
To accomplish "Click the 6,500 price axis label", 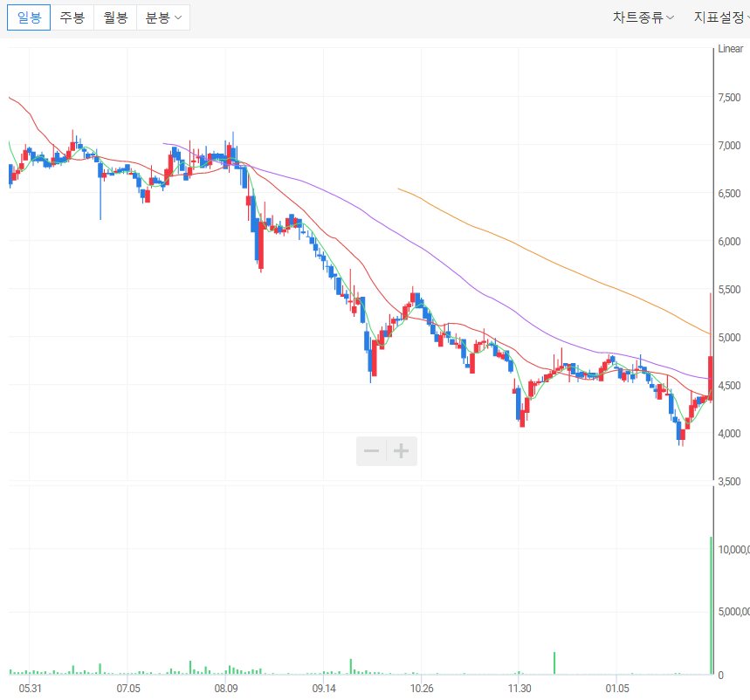I will [x=729, y=194].
